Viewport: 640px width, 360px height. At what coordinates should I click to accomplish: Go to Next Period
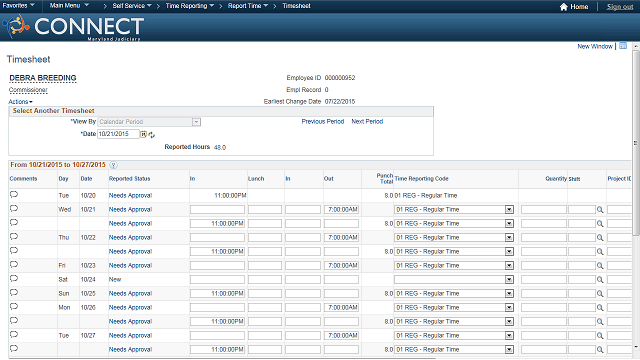click(x=367, y=122)
